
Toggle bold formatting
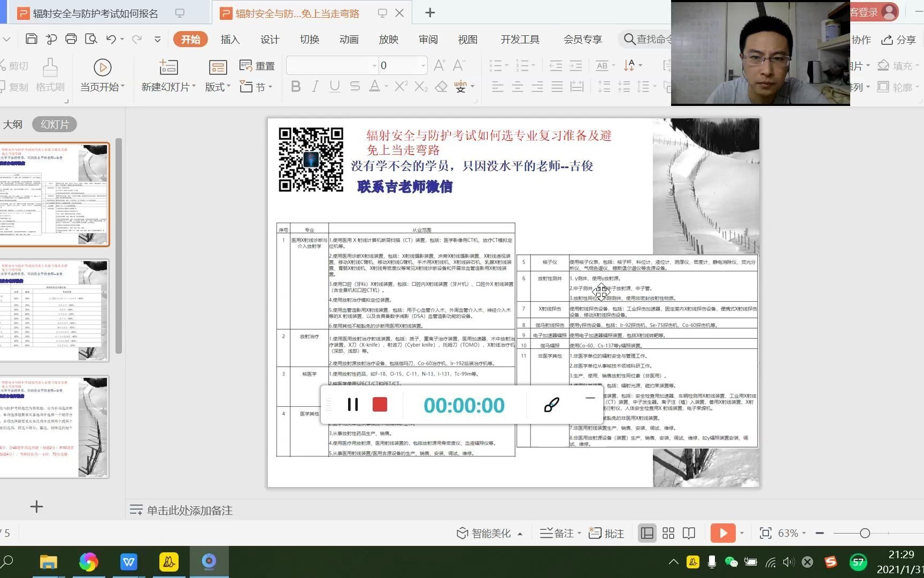coord(296,86)
